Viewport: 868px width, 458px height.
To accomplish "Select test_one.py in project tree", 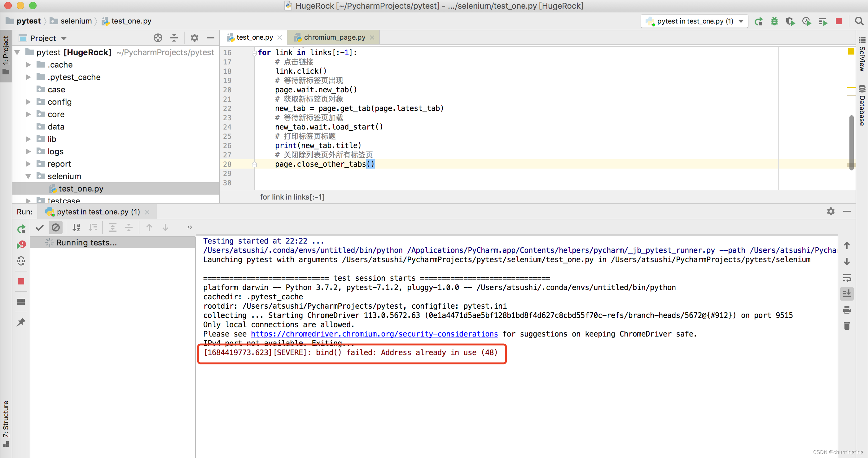I will [81, 189].
